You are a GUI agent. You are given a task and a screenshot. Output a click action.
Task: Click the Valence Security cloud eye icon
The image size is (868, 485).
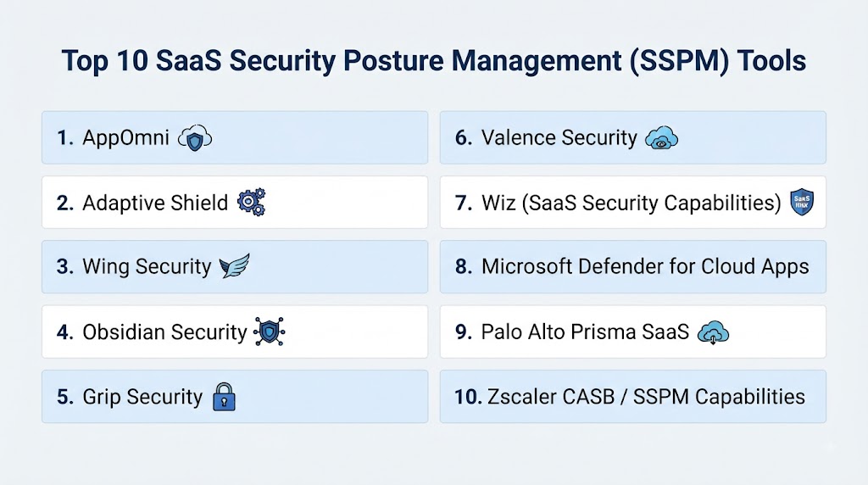[x=661, y=138]
